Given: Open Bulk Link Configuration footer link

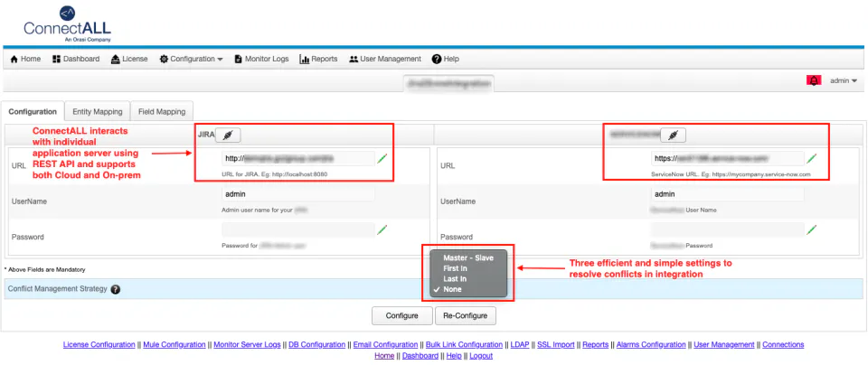Looking at the screenshot, I should [464, 344].
